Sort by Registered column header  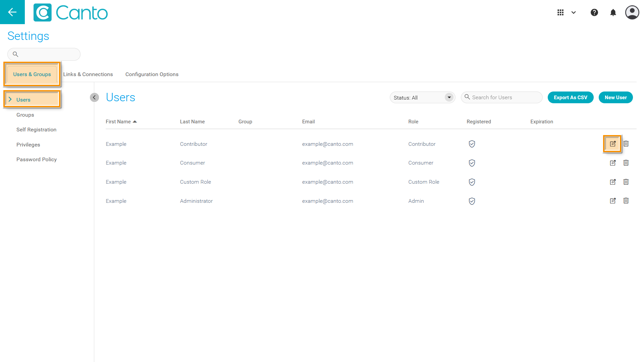pos(479,122)
